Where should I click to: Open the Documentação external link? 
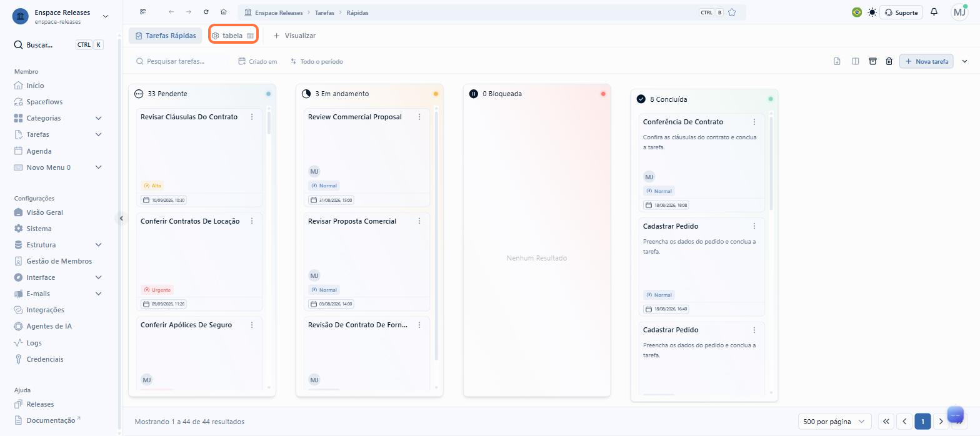[47, 420]
